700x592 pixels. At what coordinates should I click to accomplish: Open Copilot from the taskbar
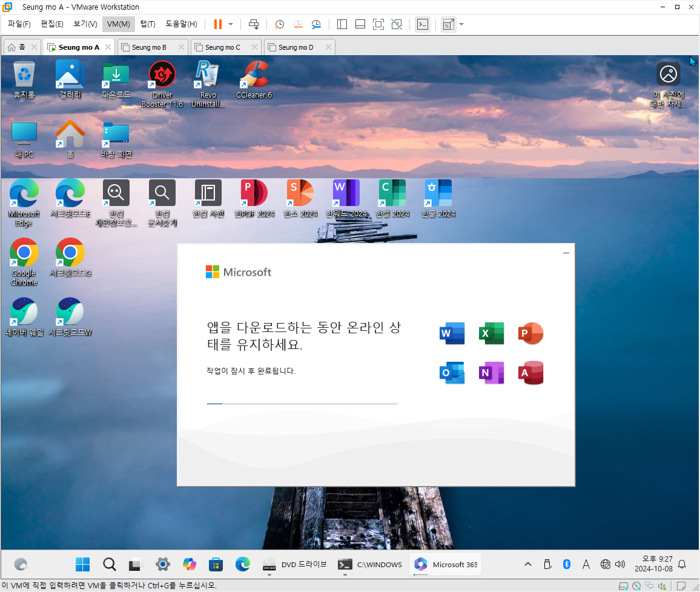[x=190, y=564]
